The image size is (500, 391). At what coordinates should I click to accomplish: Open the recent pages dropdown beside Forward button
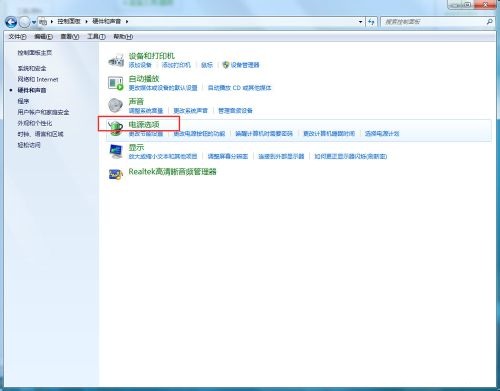point(34,22)
